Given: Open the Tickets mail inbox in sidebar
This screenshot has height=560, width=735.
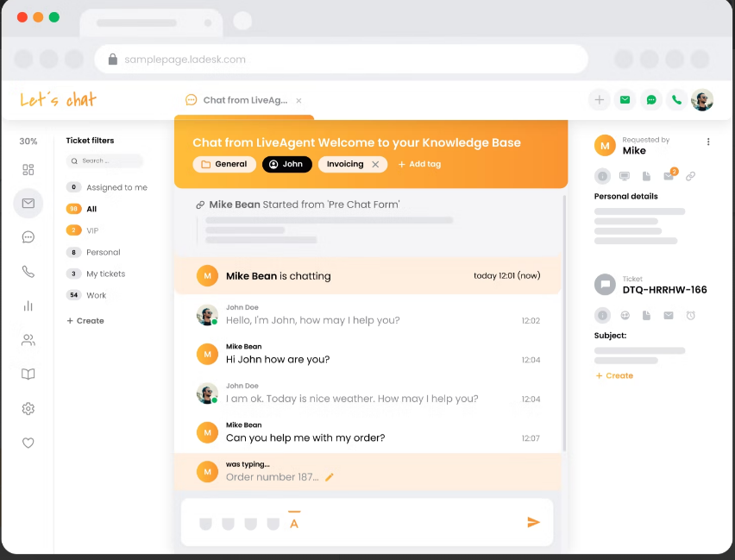Looking at the screenshot, I should pos(28,204).
